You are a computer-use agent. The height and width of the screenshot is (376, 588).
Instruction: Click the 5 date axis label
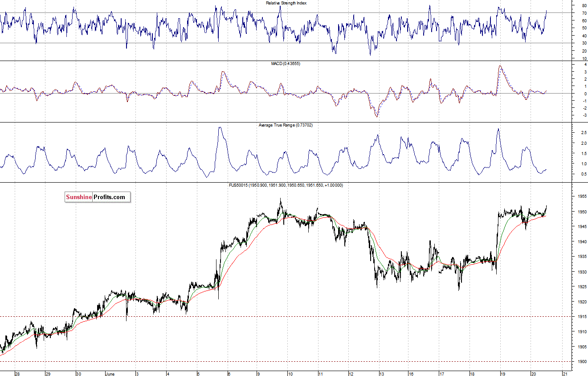pyautogui.click(x=198, y=373)
